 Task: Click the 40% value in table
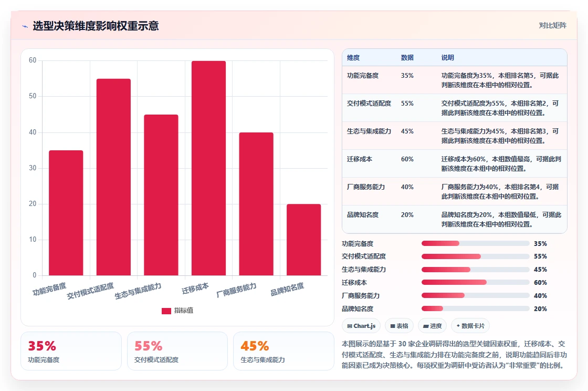tap(407, 187)
